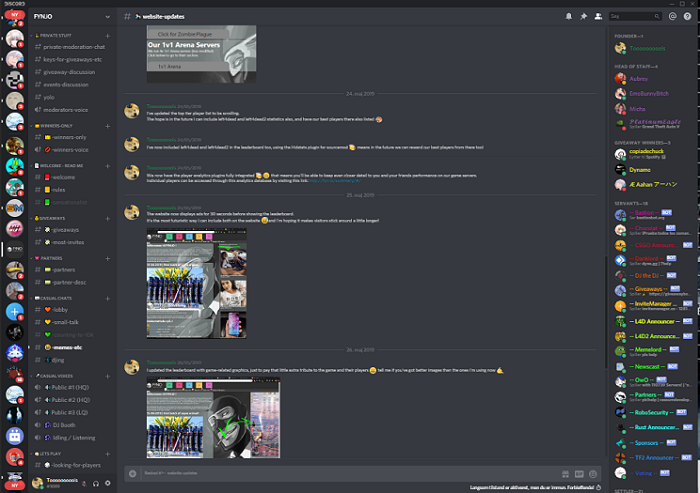
Task: Open pinned messages via the pin icon
Action: [583, 17]
